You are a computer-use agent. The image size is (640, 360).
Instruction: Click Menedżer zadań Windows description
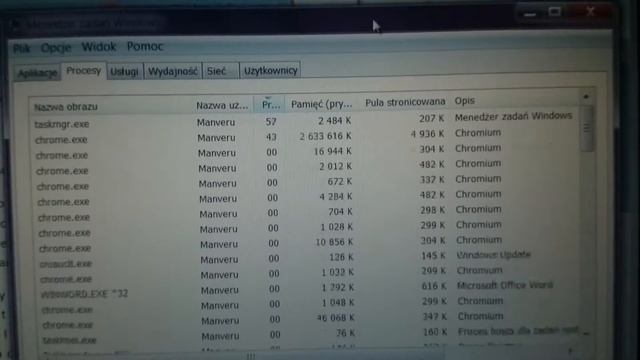513,116
